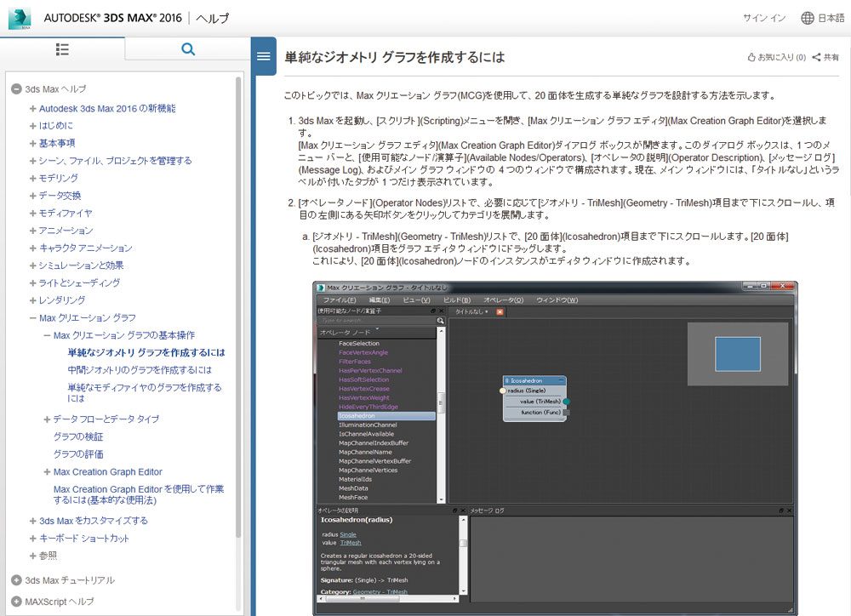Click the TriMesh type link in description
Image resolution: width=851 pixels, height=616 pixels.
pyautogui.click(x=351, y=543)
